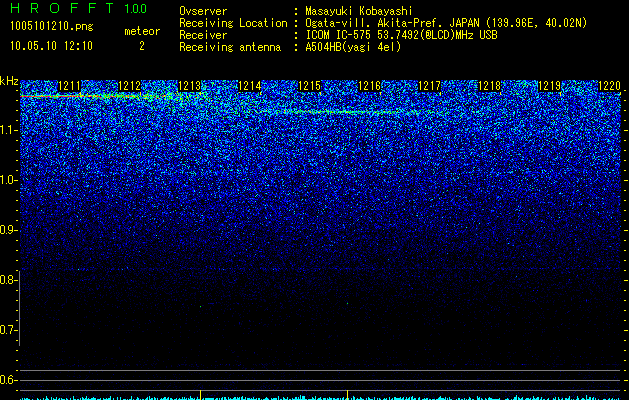
Task: Click the 1212 time marker
Action: pos(130,86)
